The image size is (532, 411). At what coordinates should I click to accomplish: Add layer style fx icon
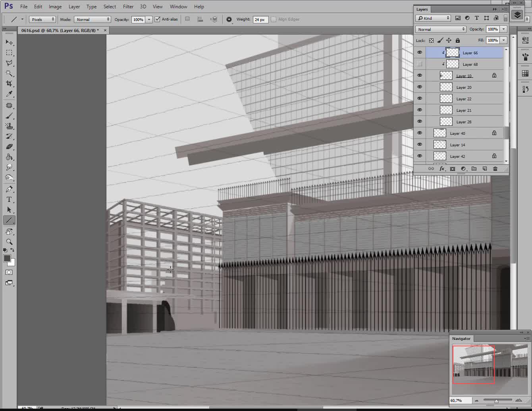tap(441, 169)
